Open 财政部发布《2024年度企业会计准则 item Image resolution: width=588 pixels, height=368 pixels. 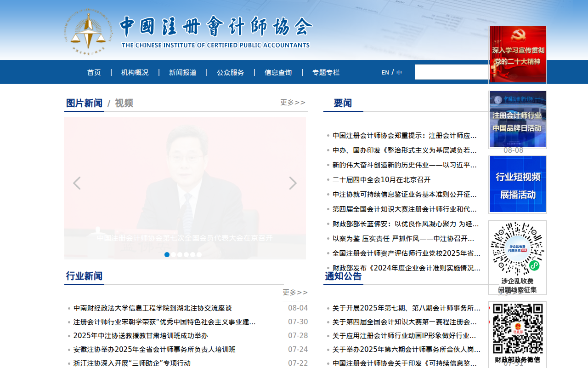coord(407,268)
